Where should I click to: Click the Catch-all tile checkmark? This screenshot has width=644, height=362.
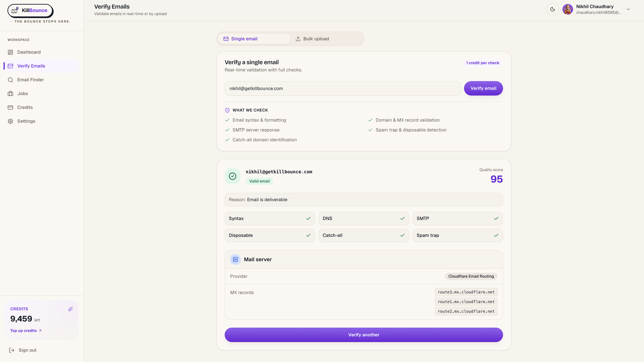point(402,235)
